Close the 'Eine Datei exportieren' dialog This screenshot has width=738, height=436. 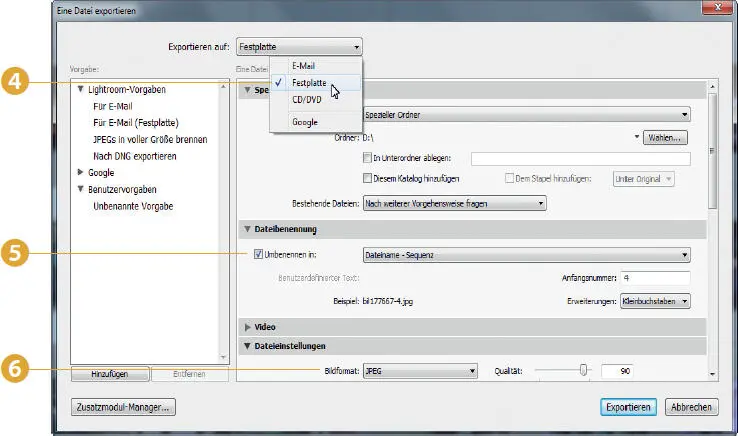point(718,7)
